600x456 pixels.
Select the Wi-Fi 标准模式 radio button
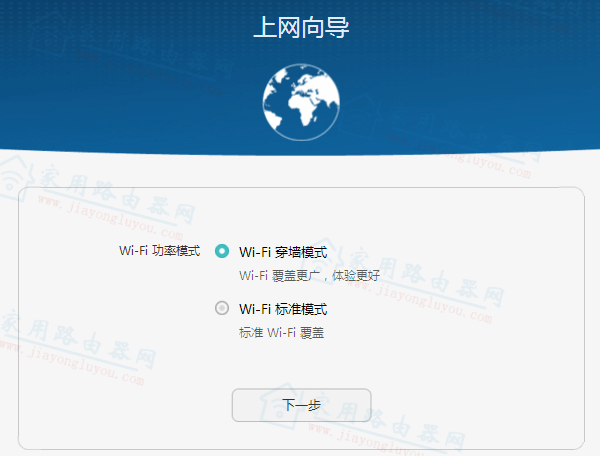click(x=222, y=309)
